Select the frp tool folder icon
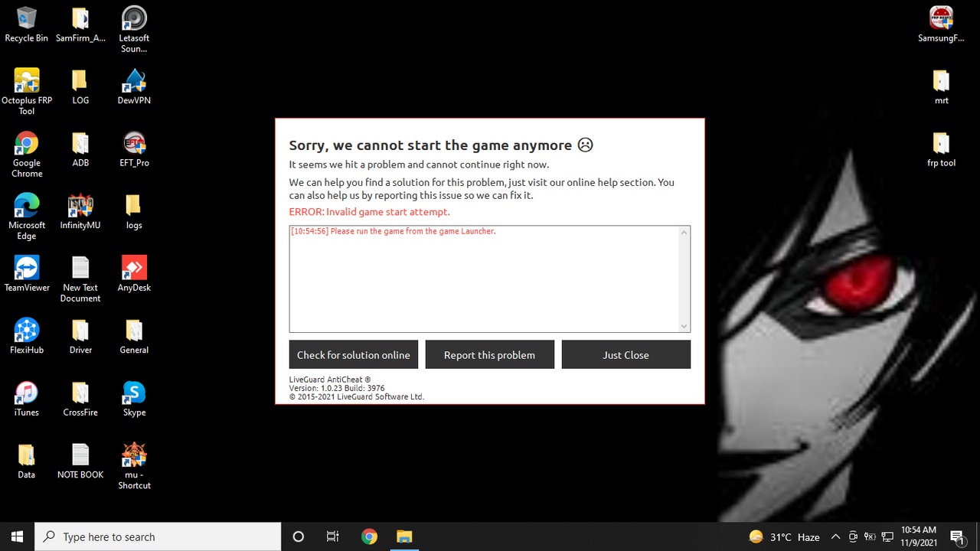The height and width of the screenshot is (551, 980). (941, 148)
